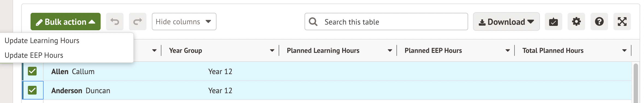Open the Download button menu
The image size is (644, 103).
coord(506,22)
